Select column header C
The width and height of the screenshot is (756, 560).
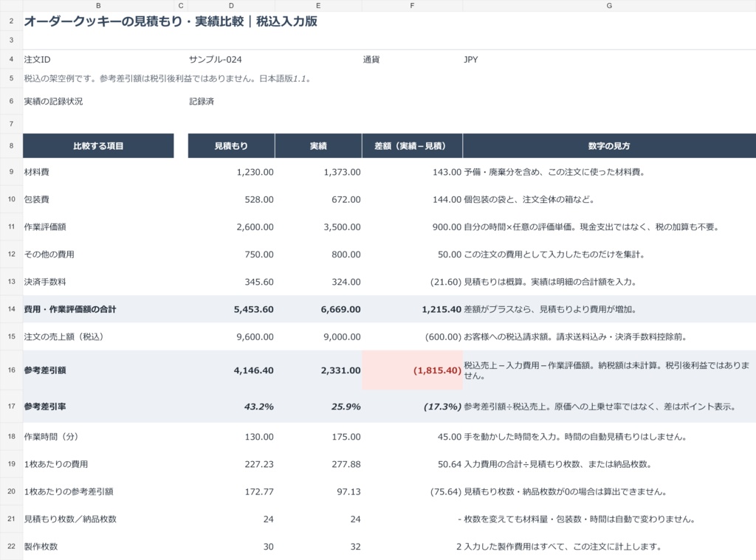coord(181,6)
